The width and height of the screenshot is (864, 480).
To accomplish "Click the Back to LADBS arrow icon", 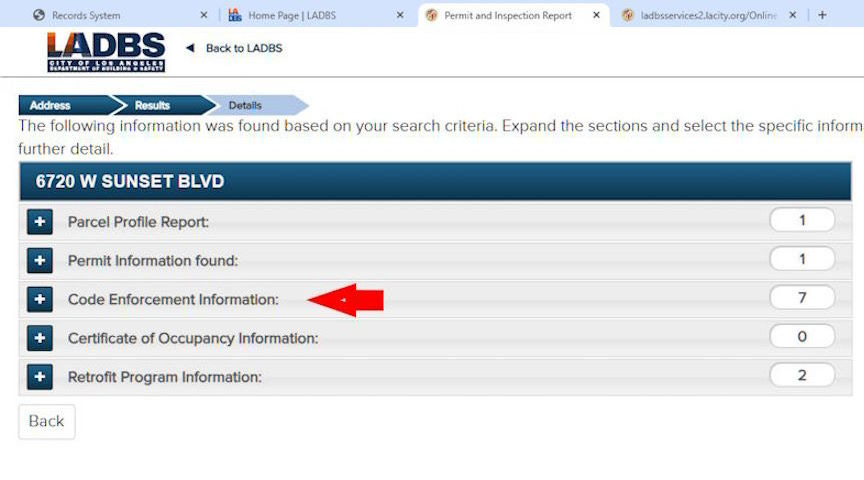I will coord(190,48).
